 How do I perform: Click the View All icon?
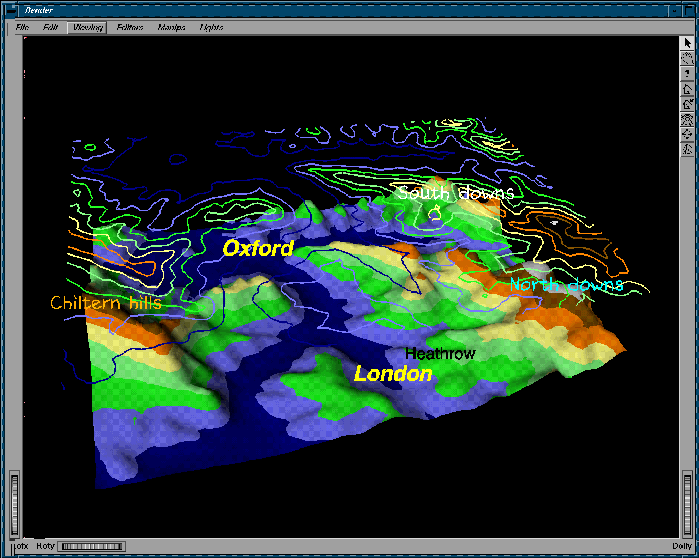[x=687, y=118]
